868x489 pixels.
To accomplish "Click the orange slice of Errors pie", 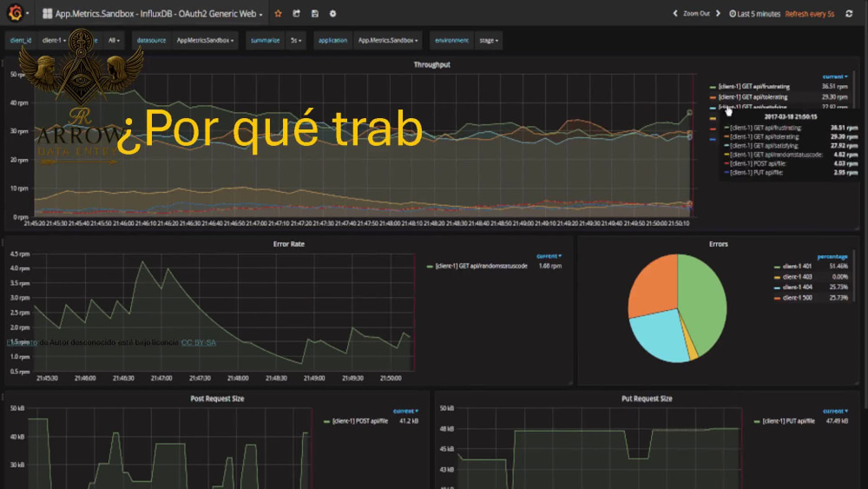I will coord(656,287).
